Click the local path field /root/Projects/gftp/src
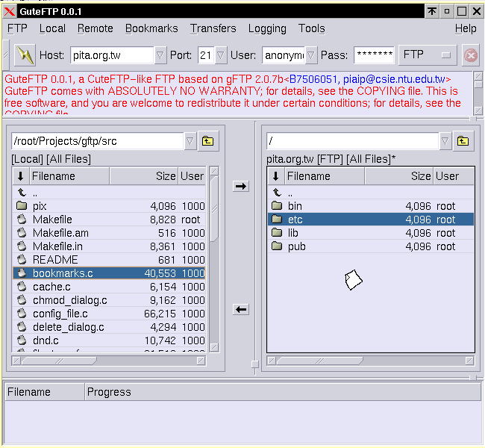485x448 pixels. point(98,141)
